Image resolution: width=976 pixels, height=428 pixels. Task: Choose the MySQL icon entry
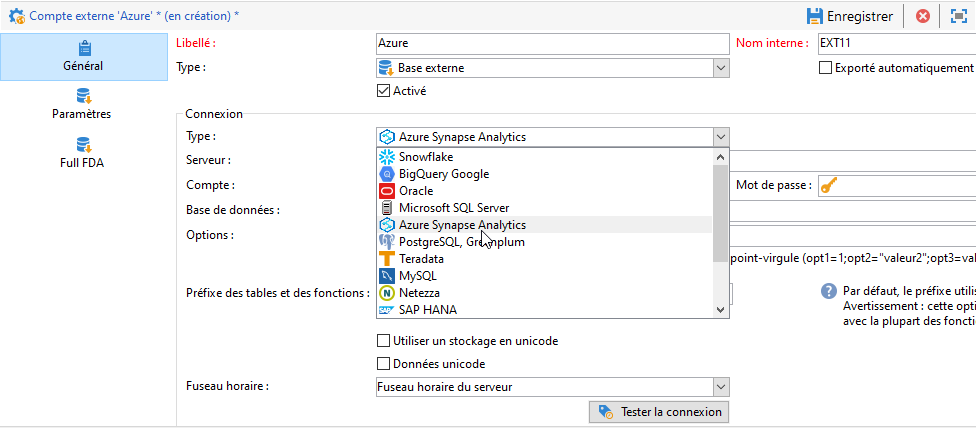[x=388, y=276]
